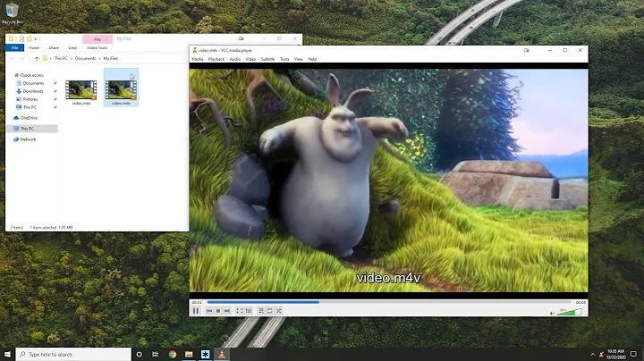Open the Media menu in VLC
Viewport: 644px width, 361px height.
tap(197, 59)
